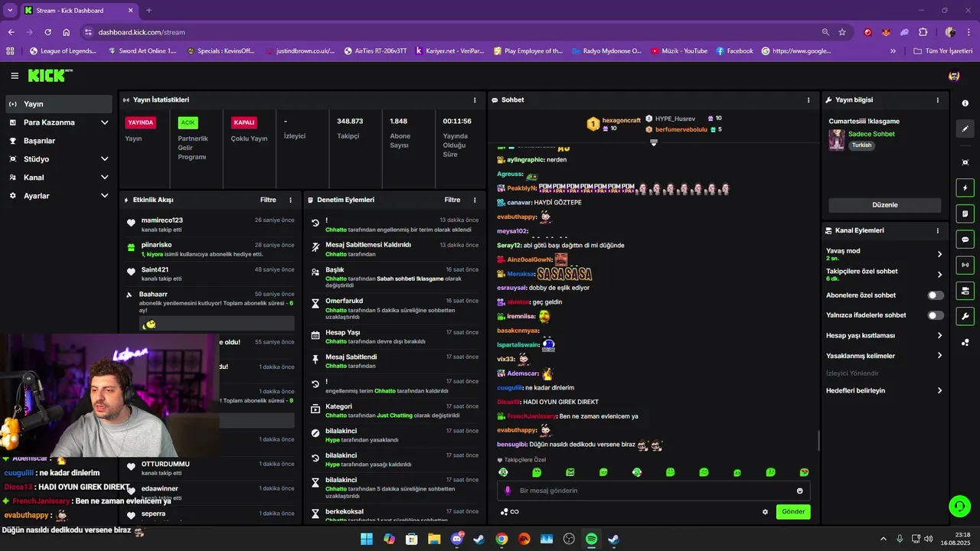Open a new browser tab
This screenshot has height=551, width=980.
pos(149,11)
